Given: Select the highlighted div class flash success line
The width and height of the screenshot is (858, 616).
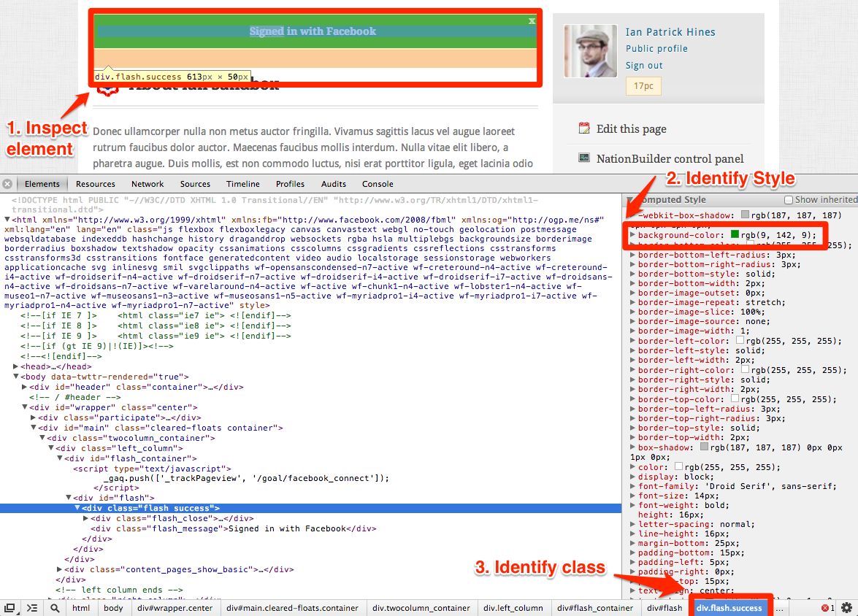Looking at the screenshot, I should point(310,508).
